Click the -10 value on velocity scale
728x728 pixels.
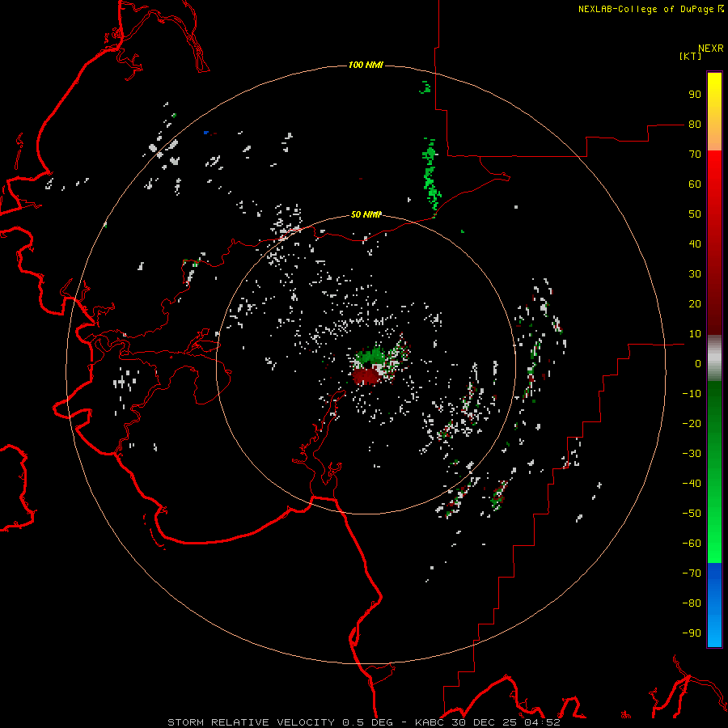[692, 394]
